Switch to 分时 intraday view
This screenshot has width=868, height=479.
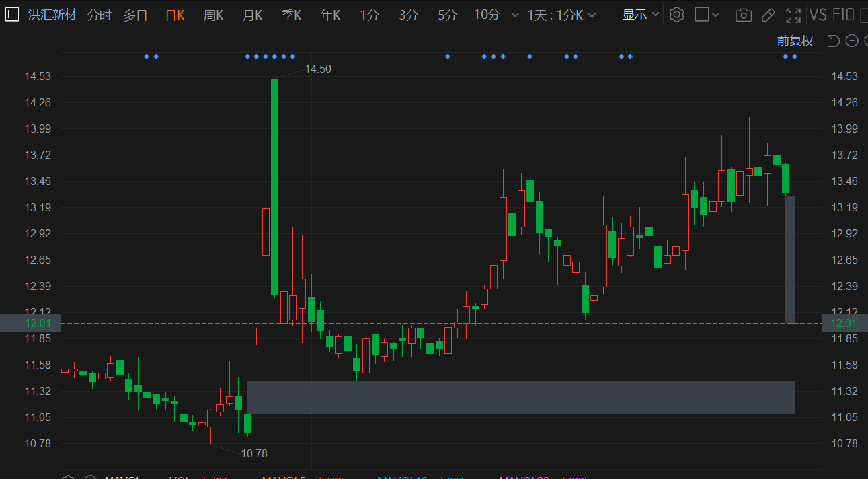[100, 15]
